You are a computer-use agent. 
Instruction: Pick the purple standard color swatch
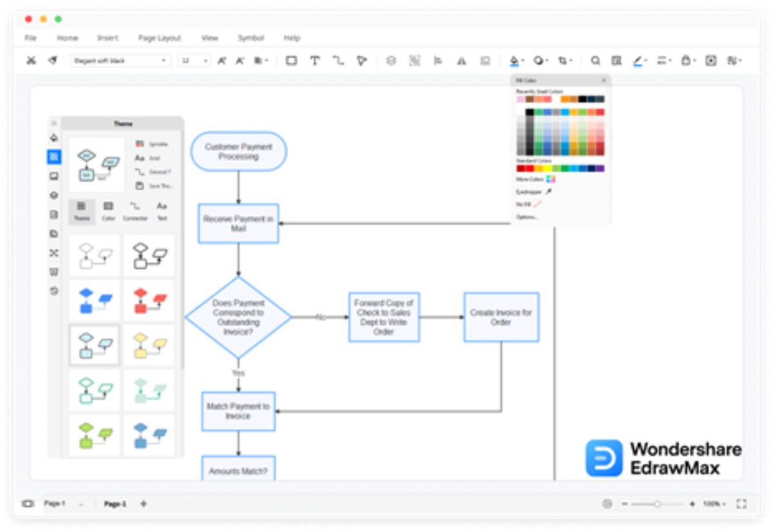pos(600,168)
